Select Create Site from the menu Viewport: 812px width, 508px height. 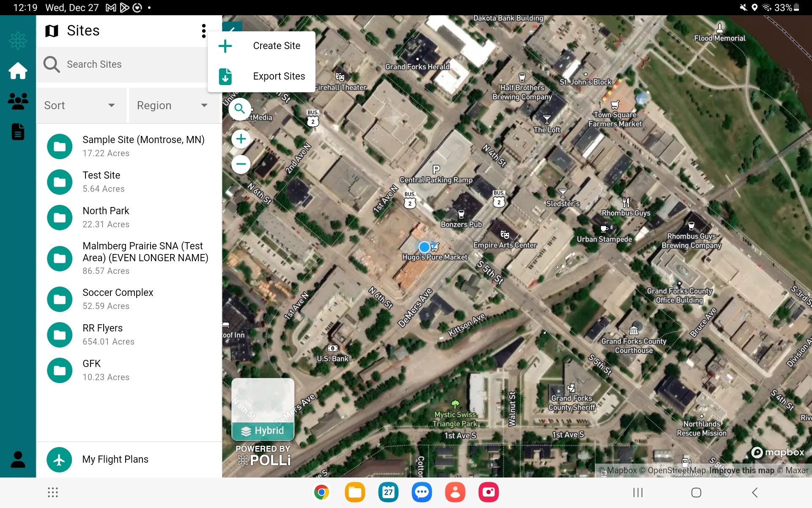(x=277, y=46)
